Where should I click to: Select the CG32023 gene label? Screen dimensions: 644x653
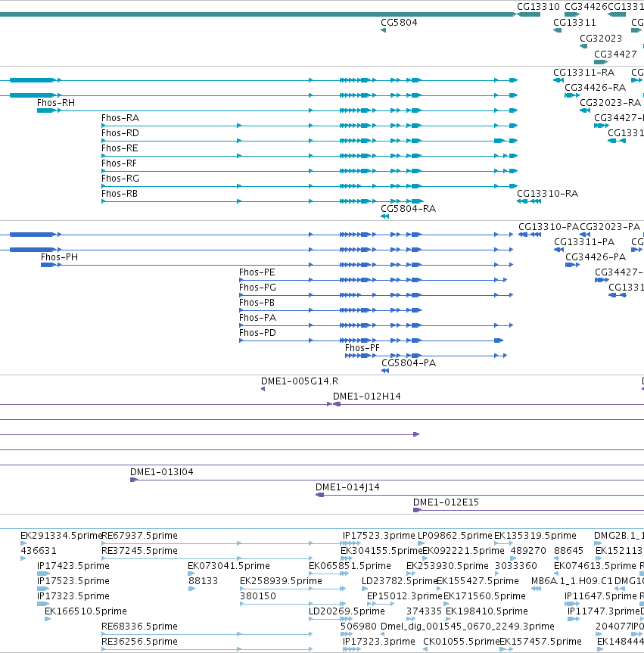[x=601, y=39]
